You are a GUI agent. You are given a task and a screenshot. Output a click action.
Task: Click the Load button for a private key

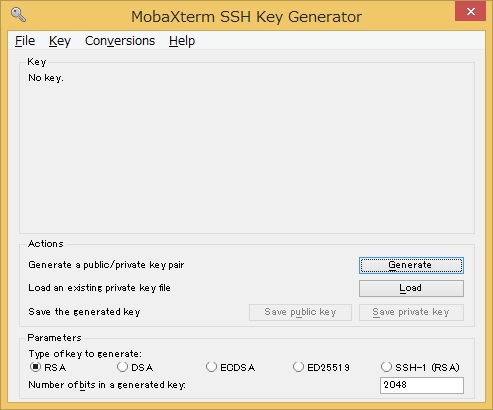pos(411,288)
